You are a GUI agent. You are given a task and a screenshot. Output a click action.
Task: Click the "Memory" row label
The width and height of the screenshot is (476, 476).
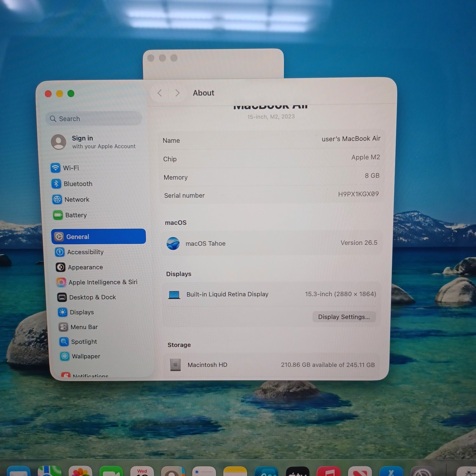click(175, 177)
